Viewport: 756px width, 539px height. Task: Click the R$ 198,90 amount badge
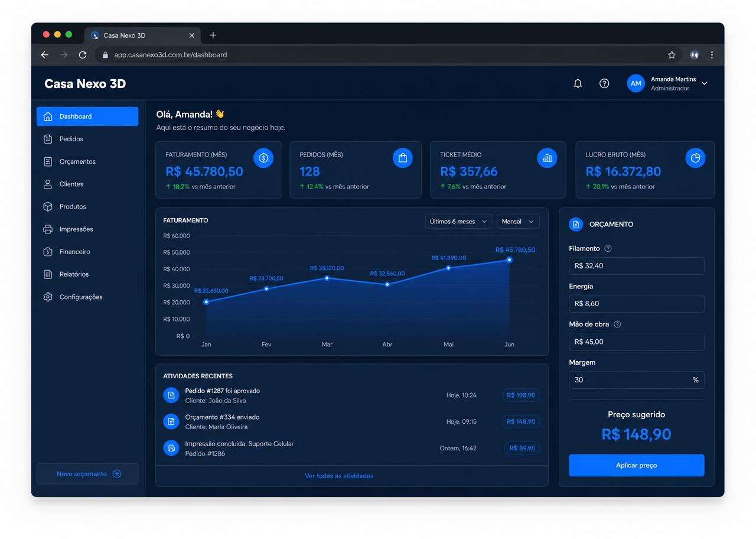click(x=521, y=395)
